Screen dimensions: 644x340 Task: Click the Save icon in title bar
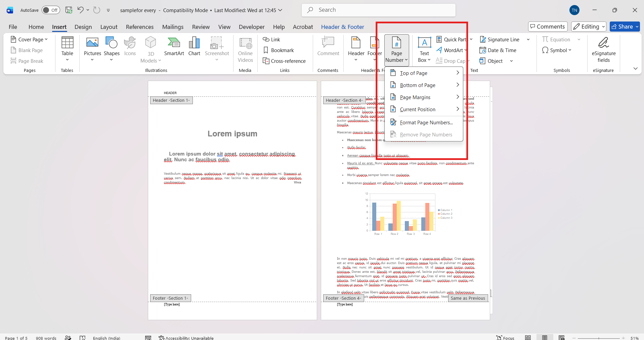69,10
